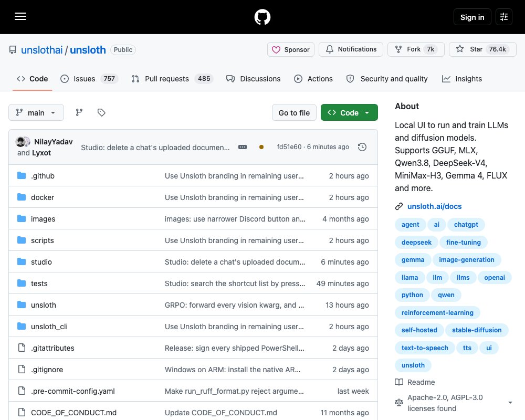The height and width of the screenshot is (420, 525).
Task: Go to the Discussions tab
Action: pos(254,79)
